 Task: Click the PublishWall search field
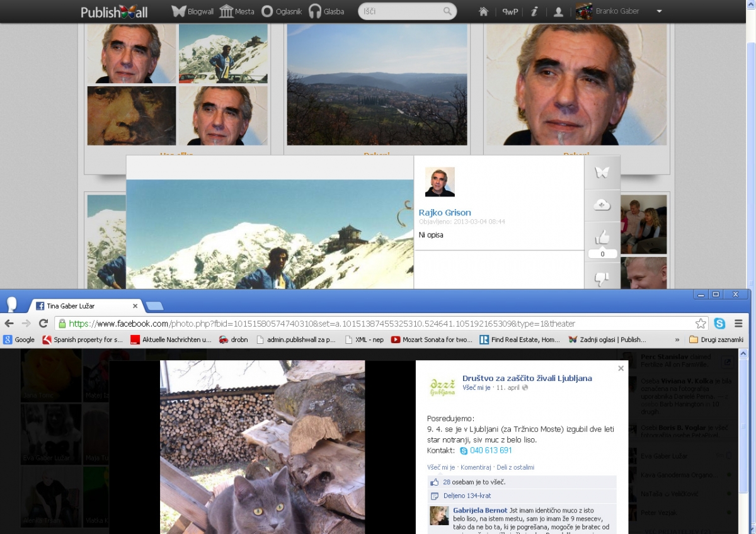[403, 11]
